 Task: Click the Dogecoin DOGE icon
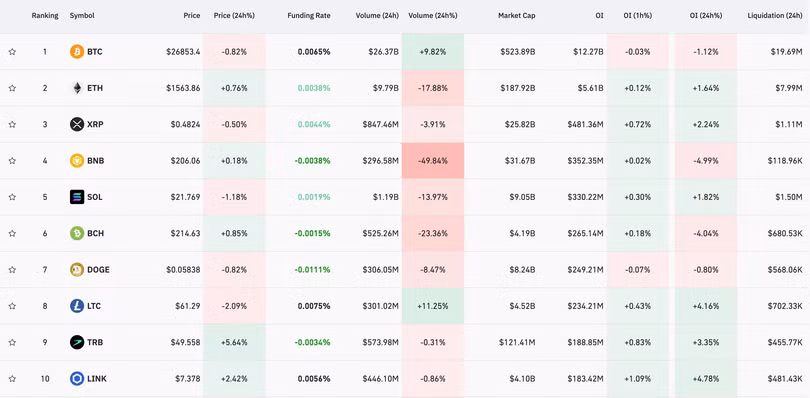pos(76,270)
